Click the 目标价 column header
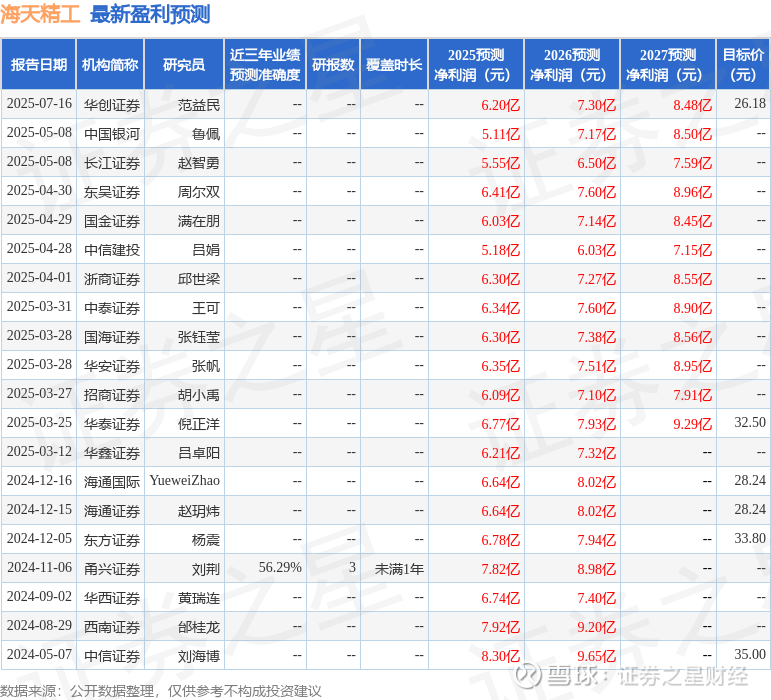 (743, 64)
